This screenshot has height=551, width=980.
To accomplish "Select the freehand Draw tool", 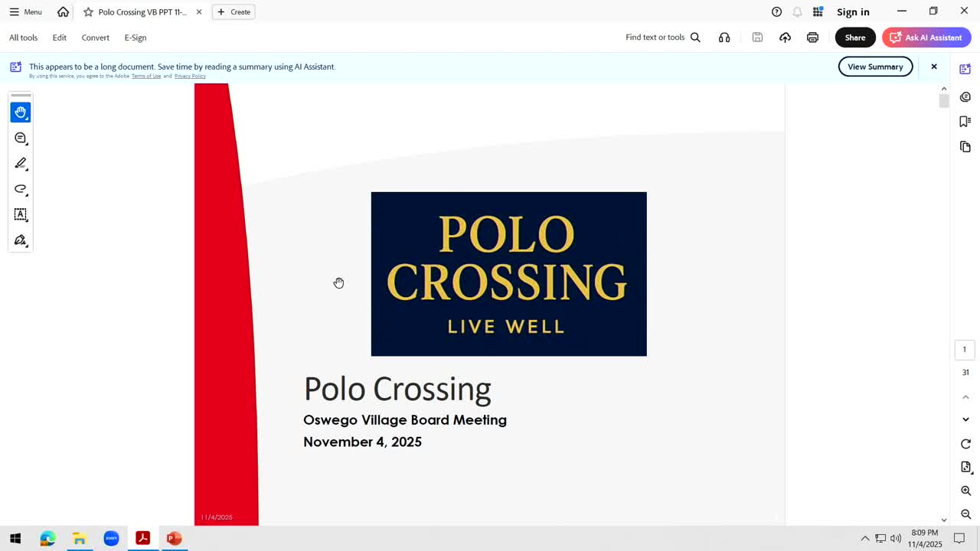I will (21, 189).
